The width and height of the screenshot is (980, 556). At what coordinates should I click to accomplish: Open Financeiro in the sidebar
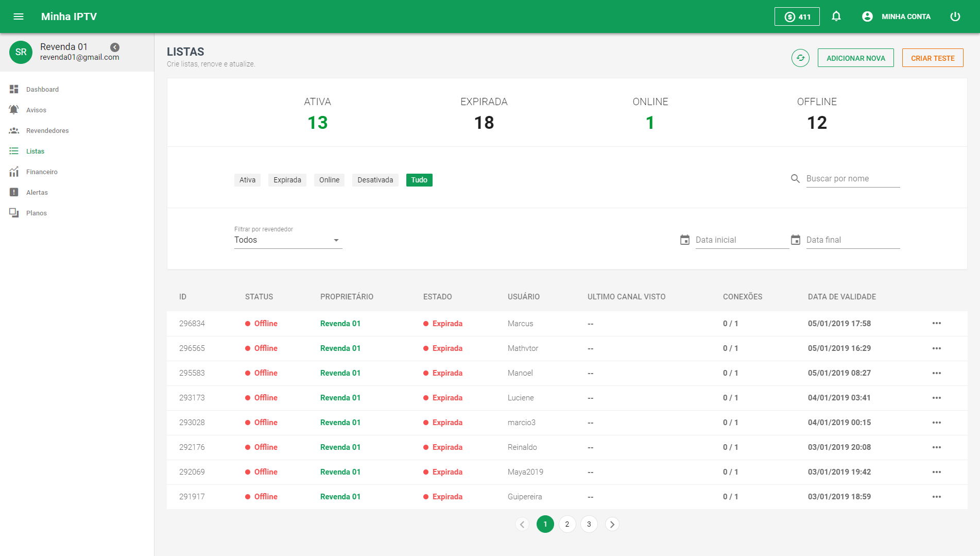[42, 172]
